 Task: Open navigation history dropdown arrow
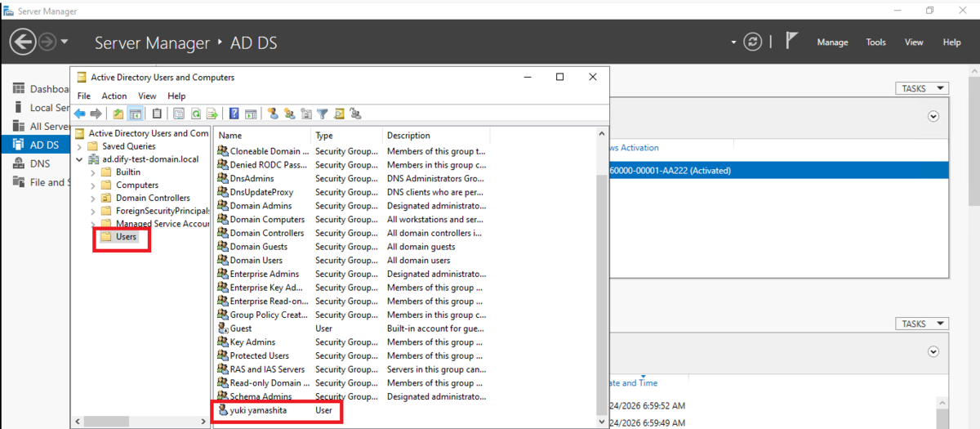pos(65,42)
